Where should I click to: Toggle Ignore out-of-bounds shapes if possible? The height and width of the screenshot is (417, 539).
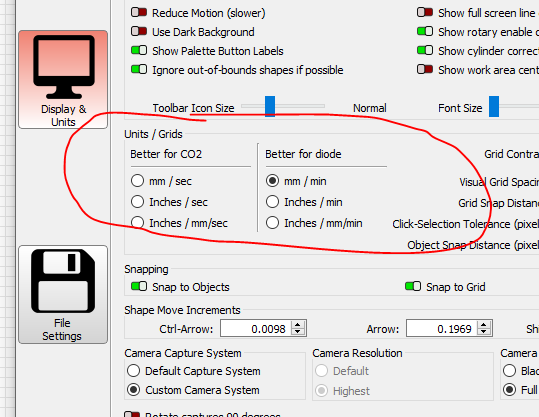[139, 69]
